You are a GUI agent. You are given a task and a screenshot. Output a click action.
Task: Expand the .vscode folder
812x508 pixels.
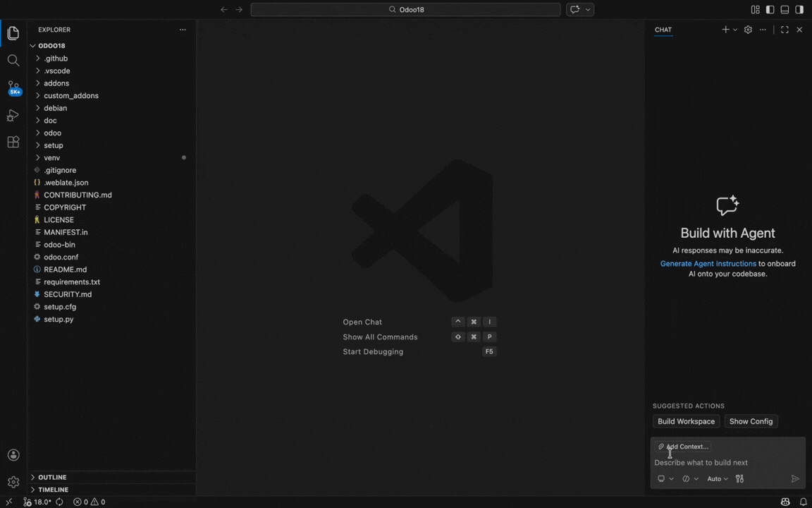(x=112, y=71)
